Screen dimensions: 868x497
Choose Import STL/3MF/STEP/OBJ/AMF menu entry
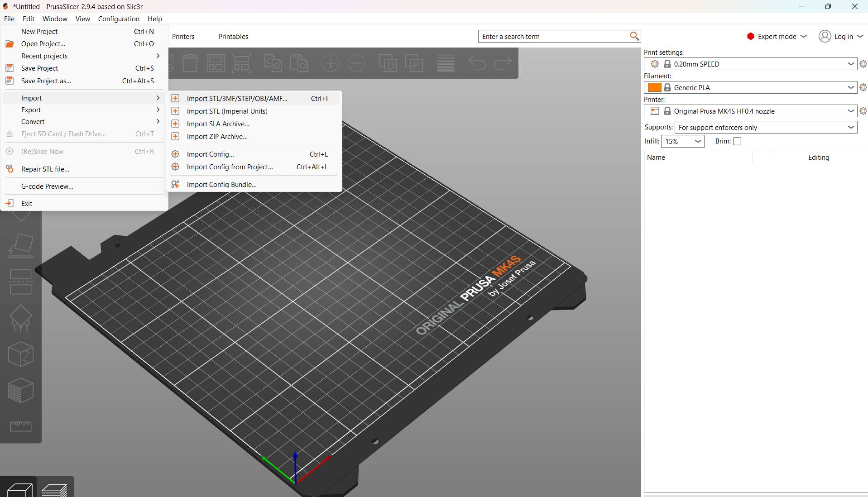tap(237, 98)
